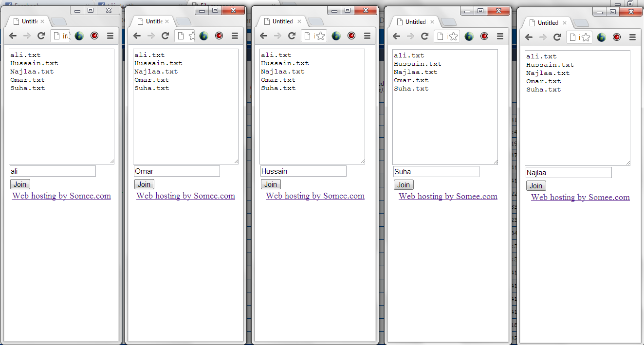Open Chrome hamburger menu in Najlaa's window
Image resolution: width=644 pixels, height=345 pixels.
click(x=632, y=37)
